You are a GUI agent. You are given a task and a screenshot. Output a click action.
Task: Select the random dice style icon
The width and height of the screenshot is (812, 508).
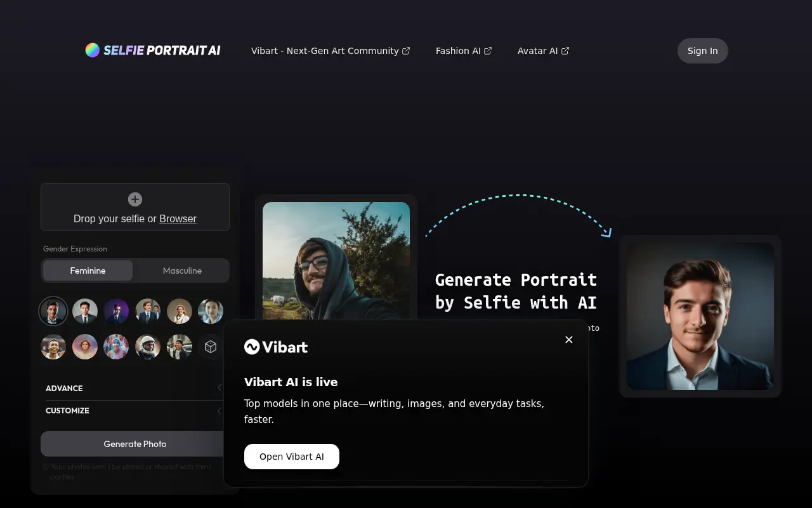[211, 347]
